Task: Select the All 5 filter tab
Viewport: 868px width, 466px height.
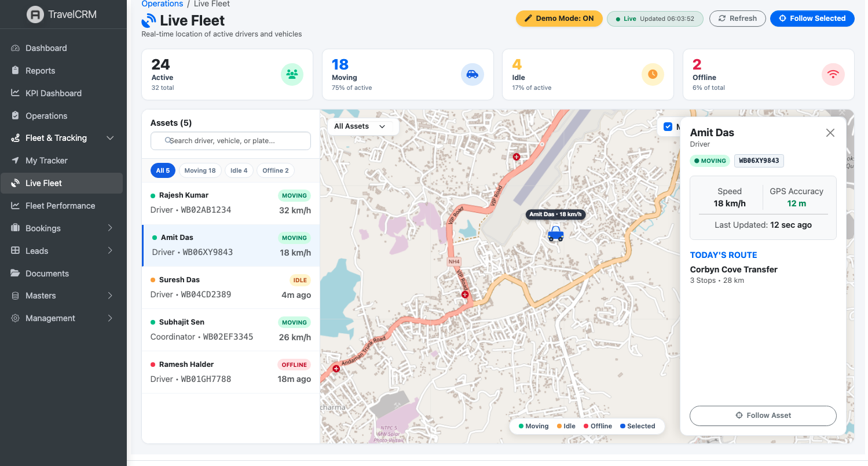Action: point(163,170)
